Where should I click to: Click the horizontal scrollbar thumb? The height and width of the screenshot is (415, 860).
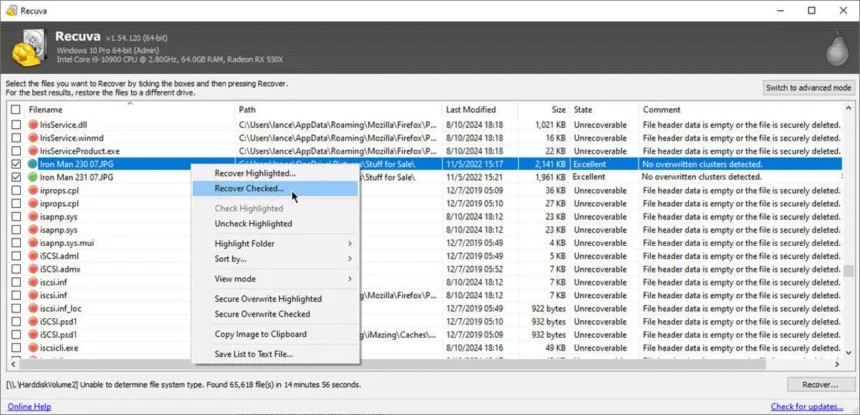click(x=393, y=364)
